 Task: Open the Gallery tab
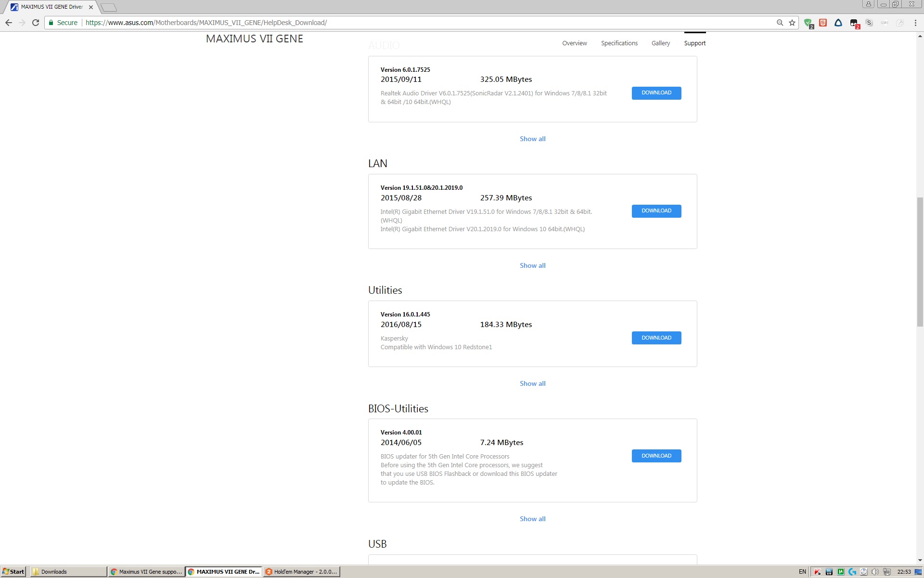click(x=660, y=43)
